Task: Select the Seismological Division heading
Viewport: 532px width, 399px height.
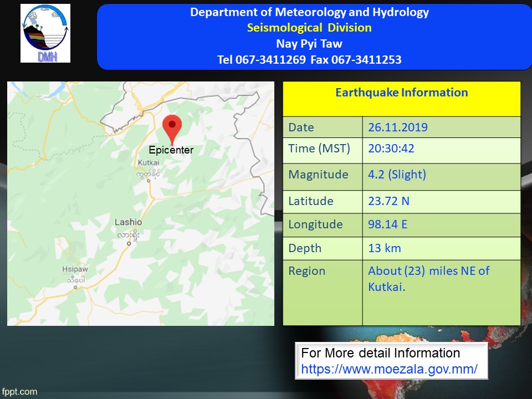Action: click(309, 28)
